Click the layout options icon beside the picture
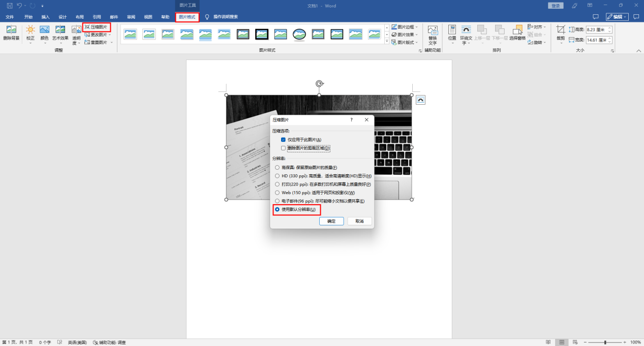The height and width of the screenshot is (346, 644). (420, 100)
